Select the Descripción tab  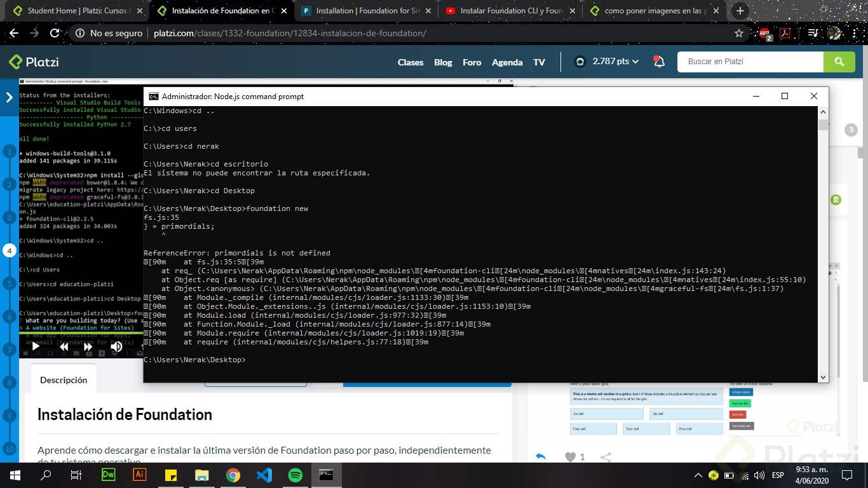click(x=64, y=380)
